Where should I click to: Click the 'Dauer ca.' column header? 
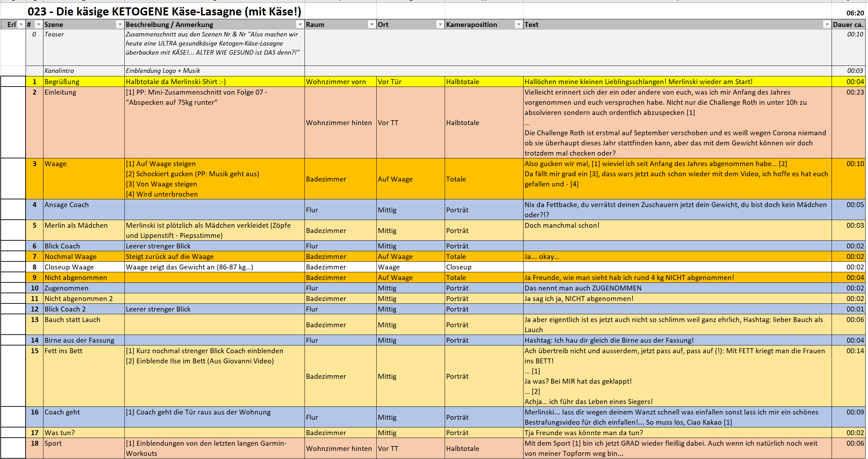pyautogui.click(x=848, y=25)
